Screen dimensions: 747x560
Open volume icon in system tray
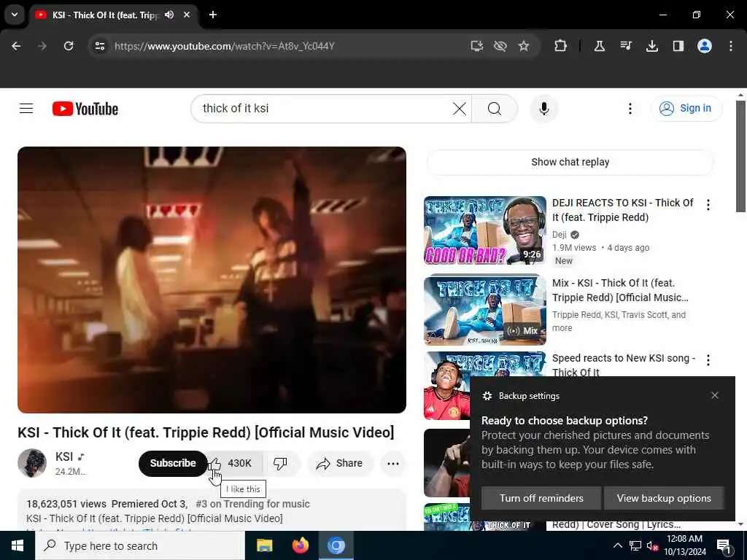(x=652, y=546)
